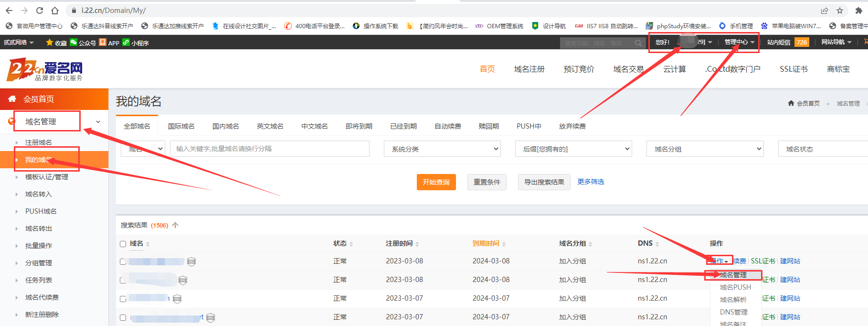Go to the browser home icon

click(55, 11)
